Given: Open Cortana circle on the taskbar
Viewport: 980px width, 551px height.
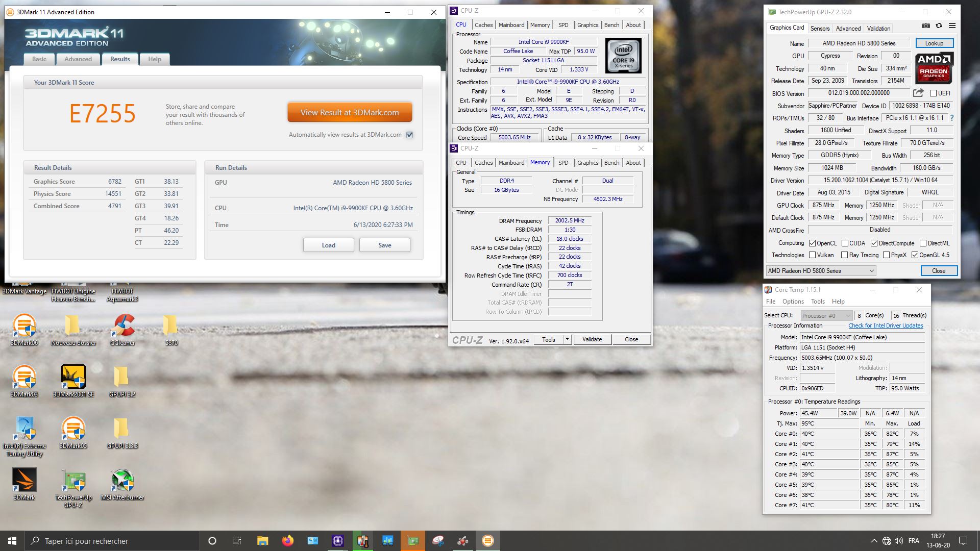Looking at the screenshot, I should [212, 541].
